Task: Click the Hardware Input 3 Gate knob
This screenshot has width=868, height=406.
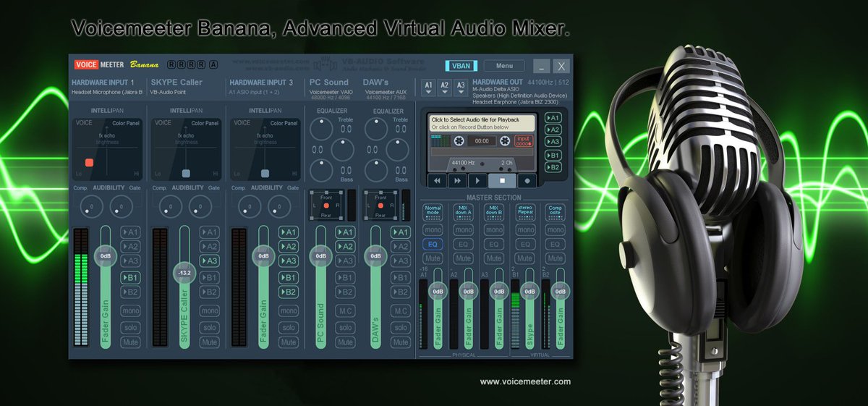Action: (x=279, y=207)
